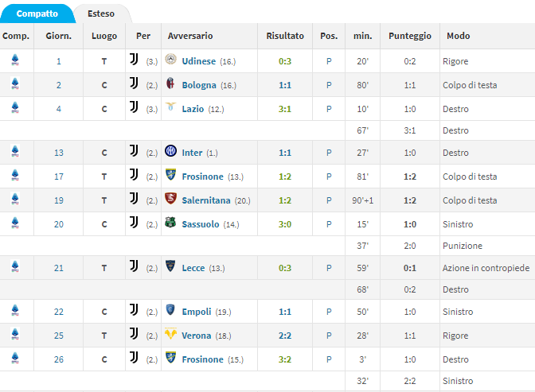Screen dimensions: 535x392
Task: Click the Lazio eagle crest icon
Action: pos(170,107)
